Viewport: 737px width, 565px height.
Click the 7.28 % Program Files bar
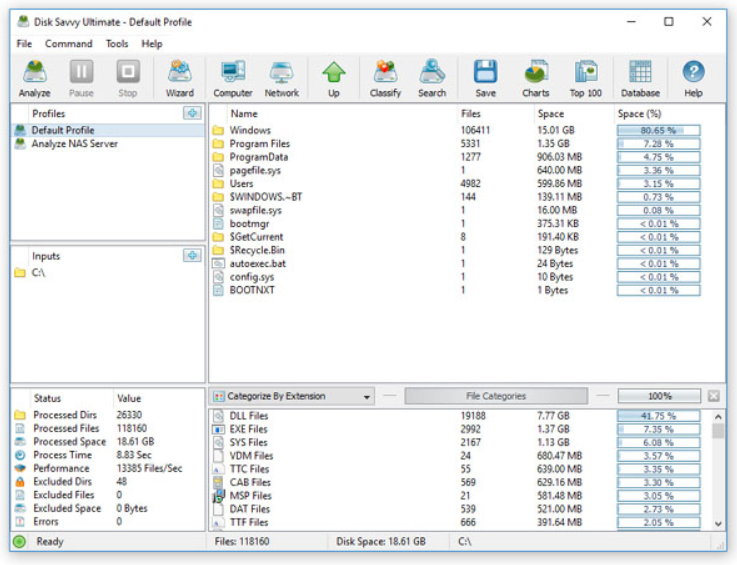(659, 144)
